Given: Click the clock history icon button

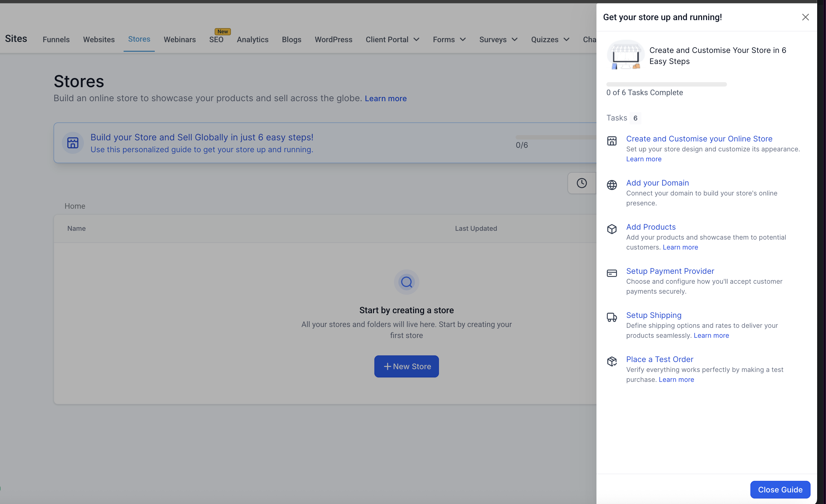Looking at the screenshot, I should pos(582,183).
